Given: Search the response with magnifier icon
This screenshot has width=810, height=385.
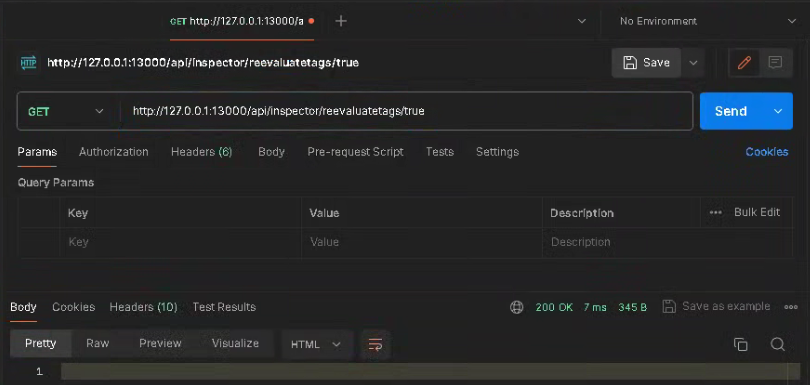Looking at the screenshot, I should [x=777, y=345].
